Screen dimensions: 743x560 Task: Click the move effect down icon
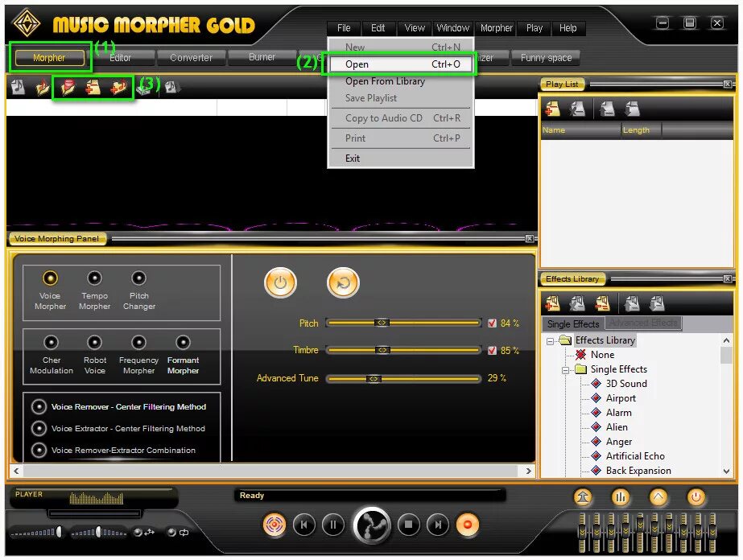pos(657,303)
